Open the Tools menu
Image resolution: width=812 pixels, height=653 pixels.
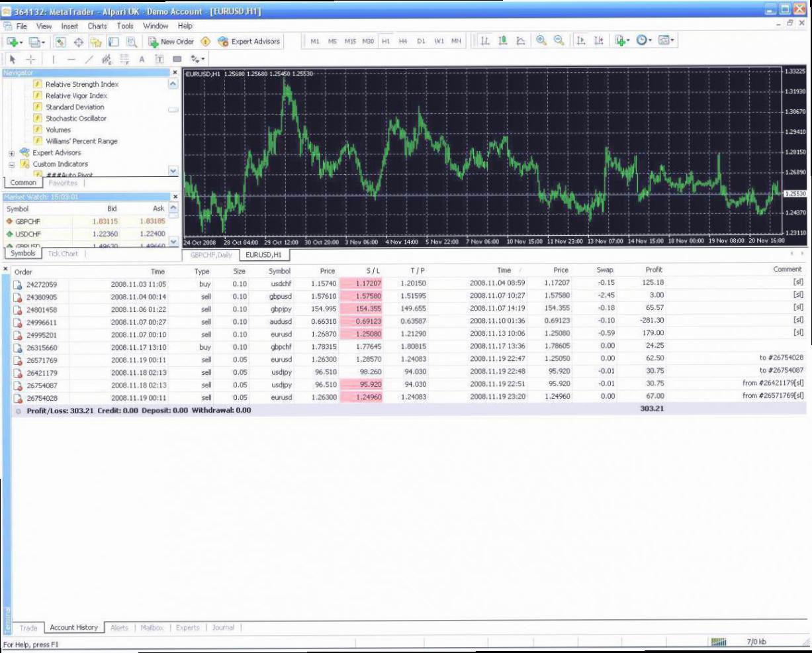(125, 26)
